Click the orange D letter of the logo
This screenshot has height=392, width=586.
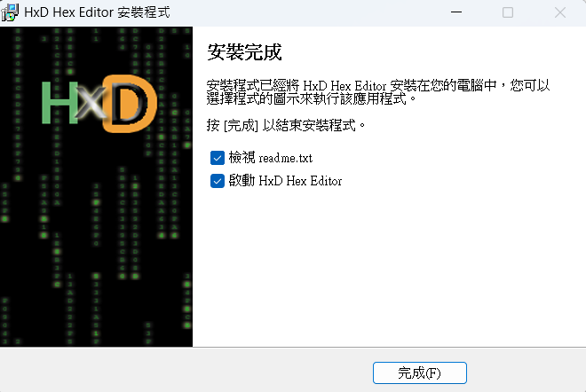[x=130, y=104]
